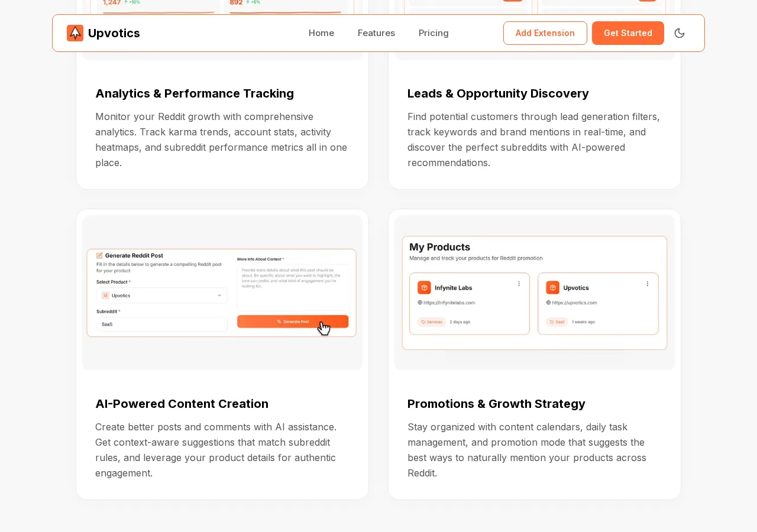Click the globe icon next to infynitelabs.com

pyautogui.click(x=420, y=303)
